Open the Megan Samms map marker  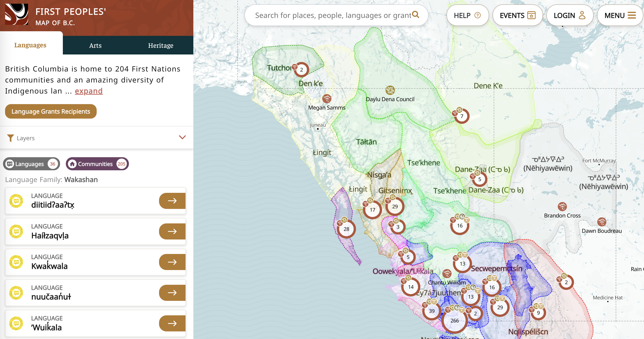click(327, 99)
